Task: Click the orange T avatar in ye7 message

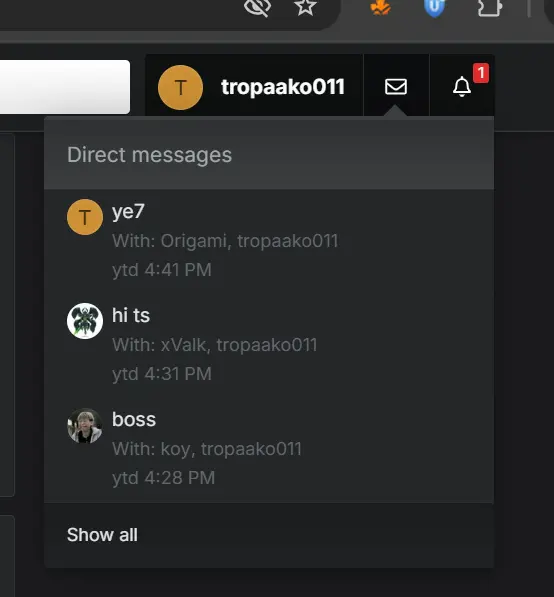Action: pos(85,217)
